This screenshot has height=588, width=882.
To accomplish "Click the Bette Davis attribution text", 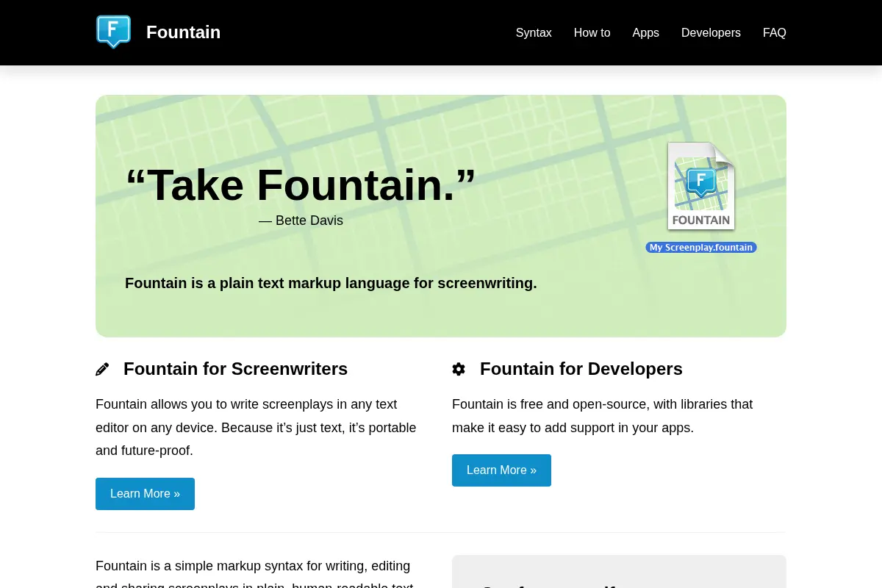I will 301,220.
